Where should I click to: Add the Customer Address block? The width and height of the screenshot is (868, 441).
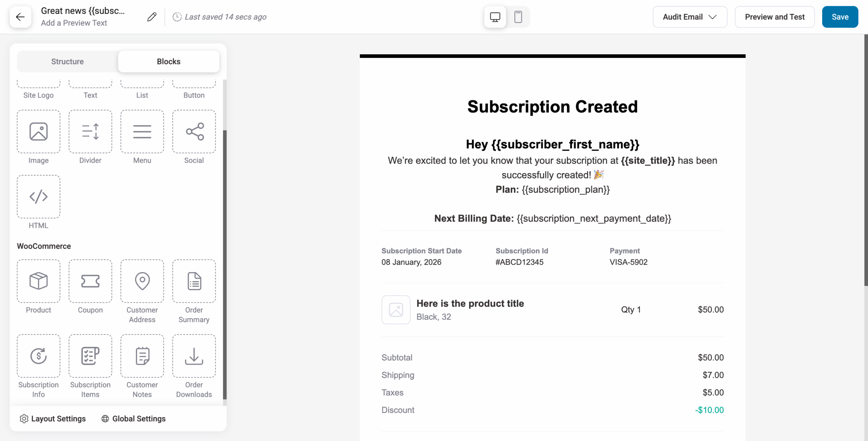tap(142, 281)
